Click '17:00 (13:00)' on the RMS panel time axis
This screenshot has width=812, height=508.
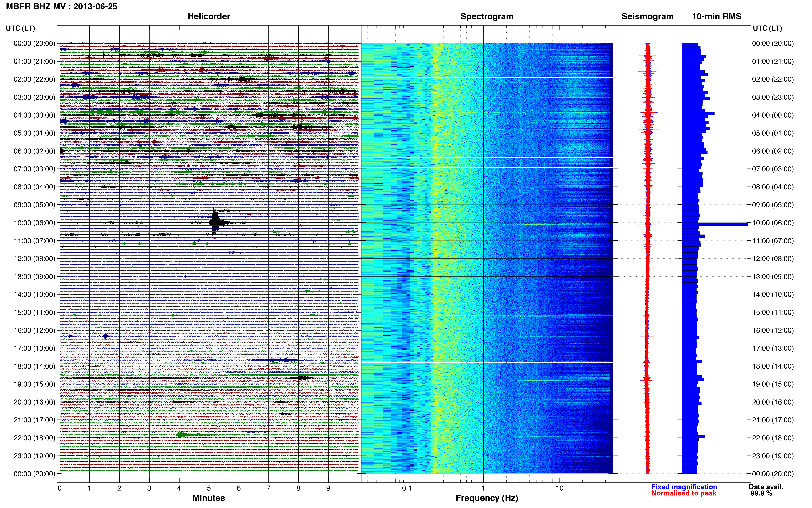773,348
